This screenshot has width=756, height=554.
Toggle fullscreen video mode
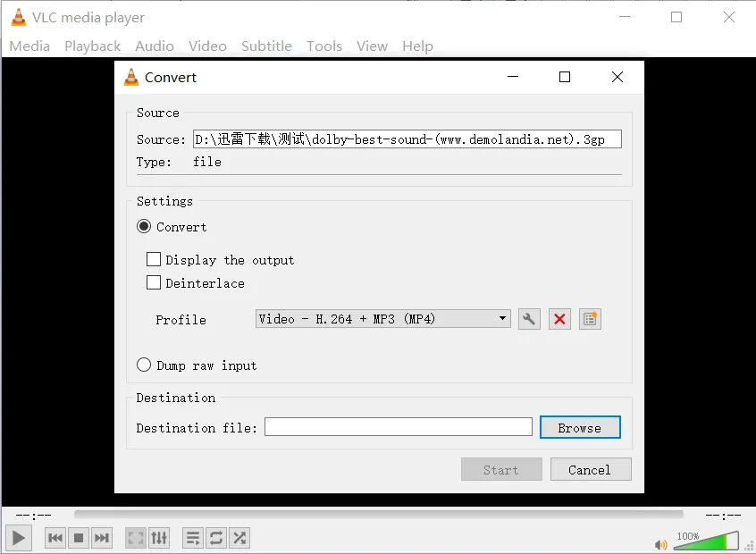point(136,538)
